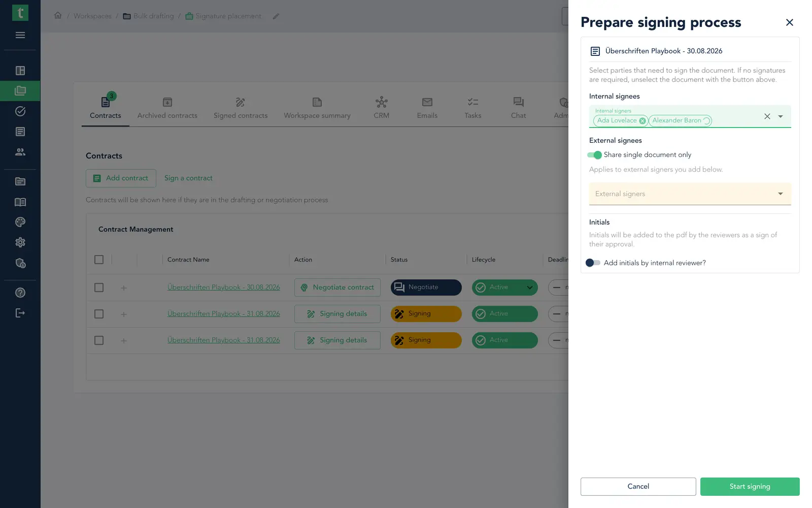Open the Emails tab
The height and width of the screenshot is (508, 812).
pos(427,108)
